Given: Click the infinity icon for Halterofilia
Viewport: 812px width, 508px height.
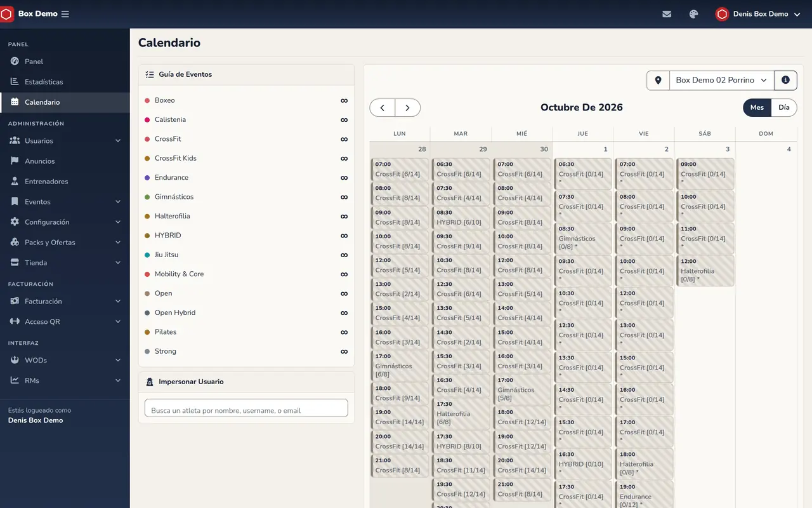Looking at the screenshot, I should point(344,217).
